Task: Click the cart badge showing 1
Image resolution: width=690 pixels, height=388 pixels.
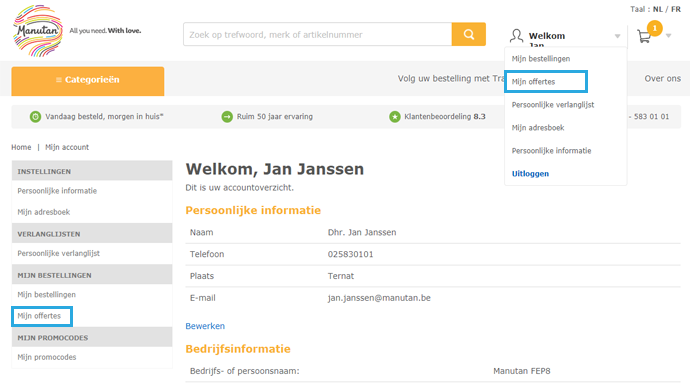Action: pos(655,29)
